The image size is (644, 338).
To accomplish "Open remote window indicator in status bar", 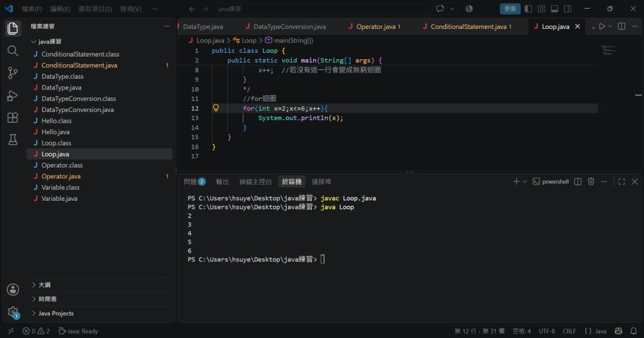I will [11, 331].
